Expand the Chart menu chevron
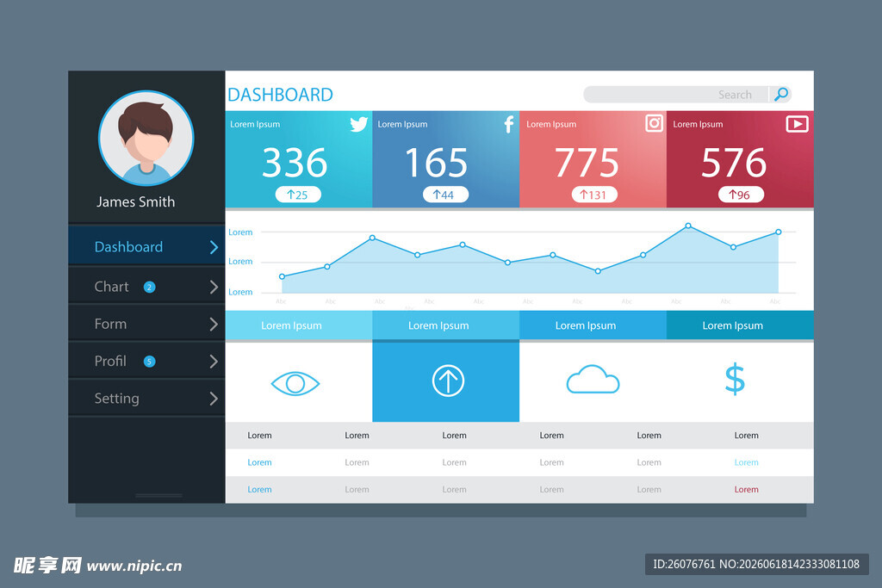The image size is (882, 588). 214,288
